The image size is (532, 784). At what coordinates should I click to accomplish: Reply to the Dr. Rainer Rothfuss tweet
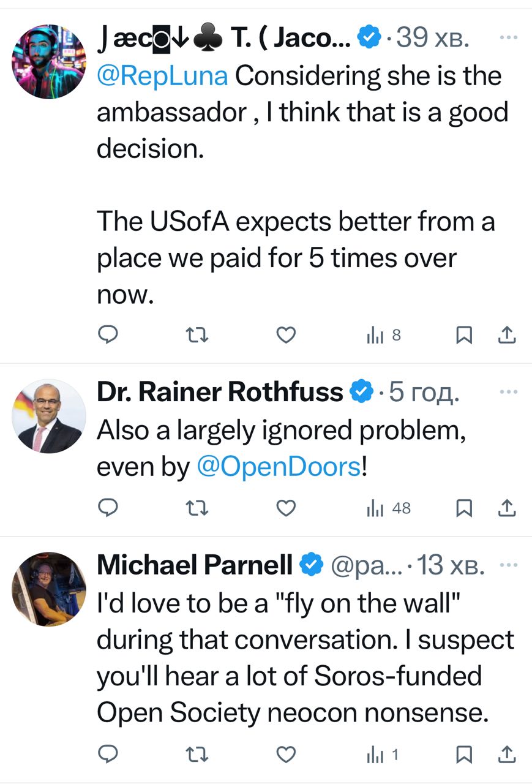[108, 508]
